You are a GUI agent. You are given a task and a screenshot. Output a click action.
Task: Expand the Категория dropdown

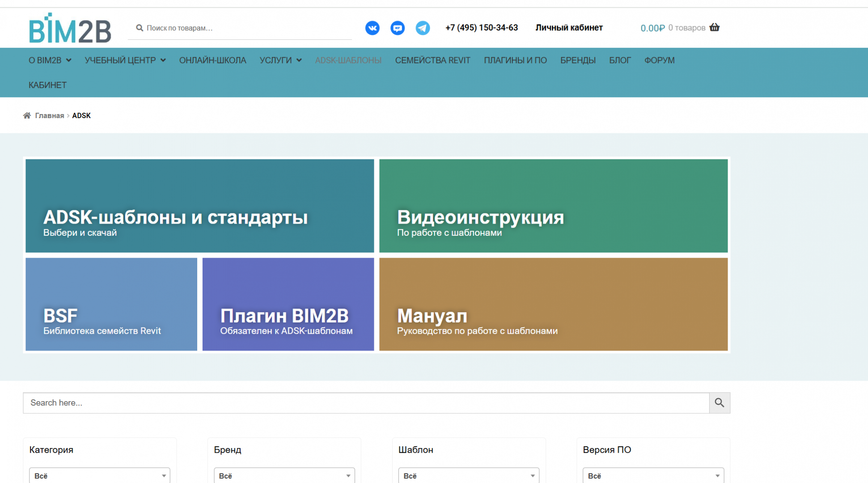coord(99,475)
